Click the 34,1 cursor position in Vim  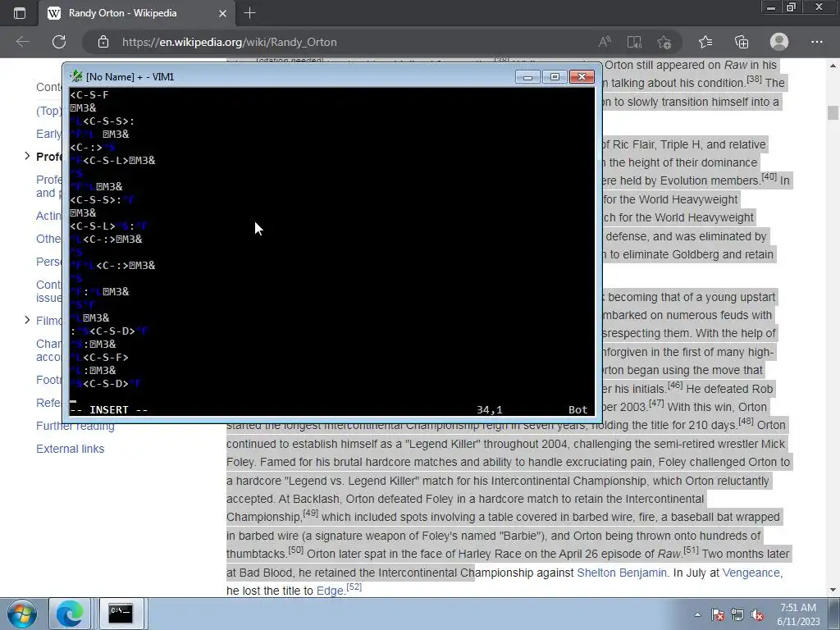pos(490,410)
